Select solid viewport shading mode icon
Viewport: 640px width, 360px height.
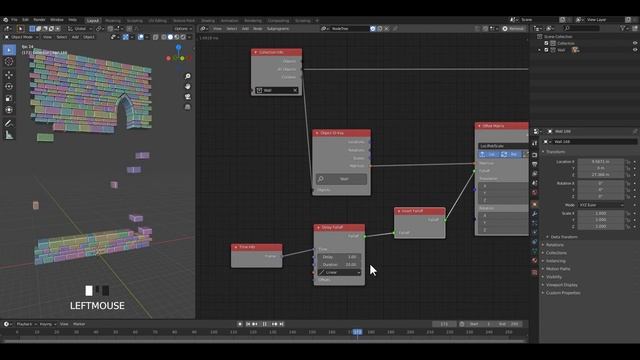pos(170,37)
